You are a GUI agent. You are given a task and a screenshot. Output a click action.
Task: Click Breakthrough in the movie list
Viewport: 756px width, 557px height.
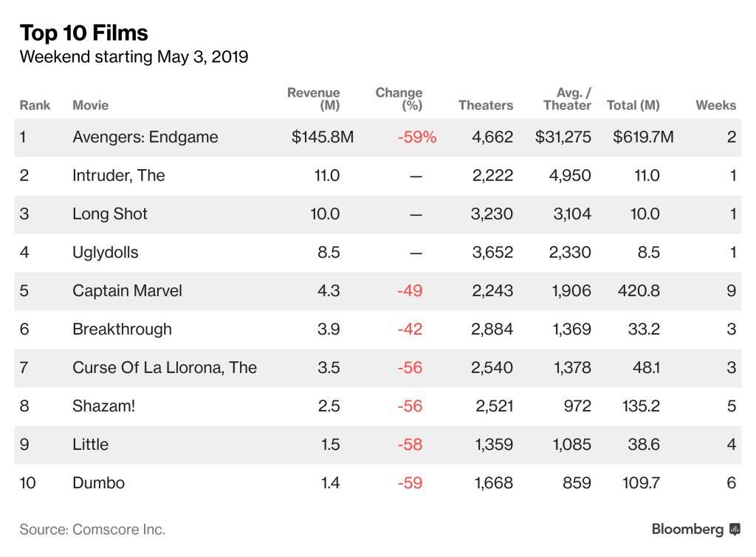[x=122, y=329]
